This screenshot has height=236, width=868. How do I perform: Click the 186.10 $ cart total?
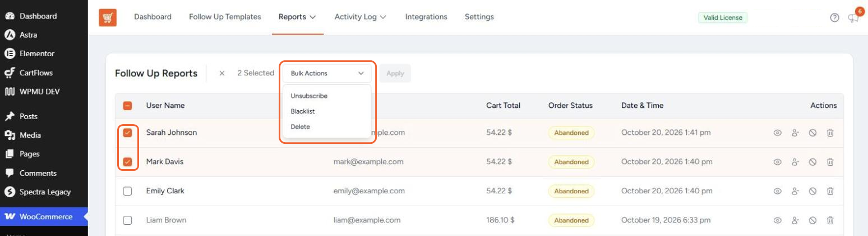coord(500,220)
